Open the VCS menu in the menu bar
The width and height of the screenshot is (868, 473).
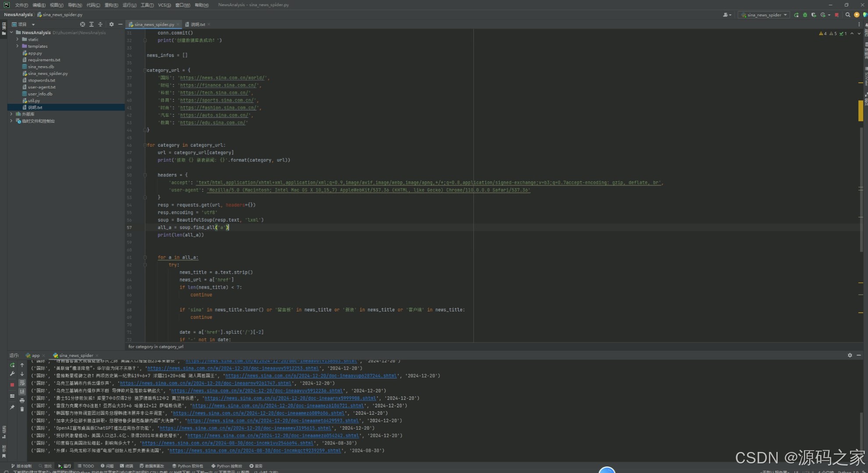tap(164, 5)
